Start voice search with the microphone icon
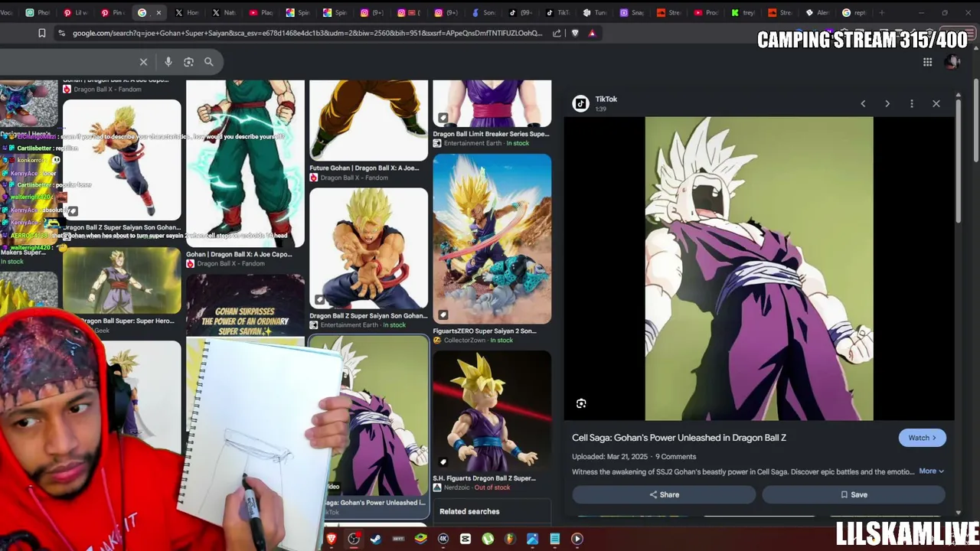The height and width of the screenshot is (551, 980). (x=168, y=62)
